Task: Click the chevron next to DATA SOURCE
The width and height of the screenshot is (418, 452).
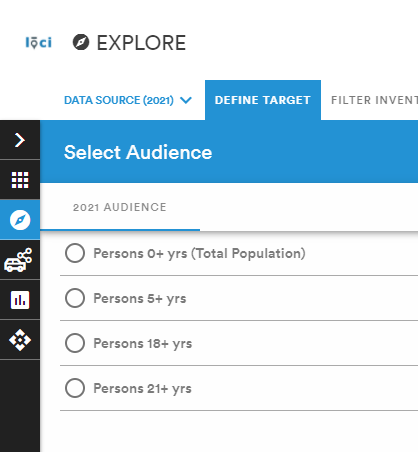Action: pos(186,100)
